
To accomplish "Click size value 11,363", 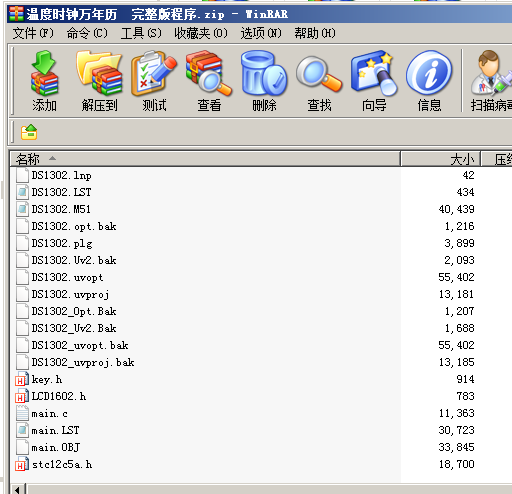I will coord(456,413).
